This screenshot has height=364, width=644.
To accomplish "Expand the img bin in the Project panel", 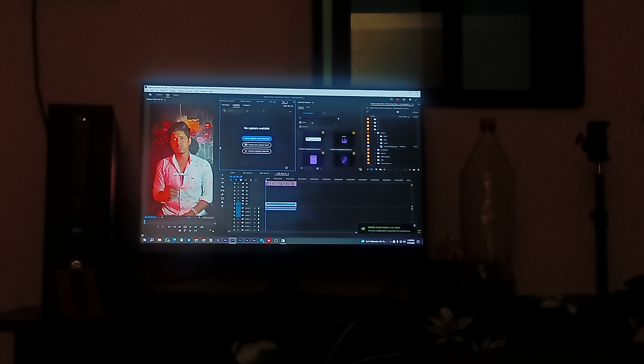I will [x=378, y=140].
